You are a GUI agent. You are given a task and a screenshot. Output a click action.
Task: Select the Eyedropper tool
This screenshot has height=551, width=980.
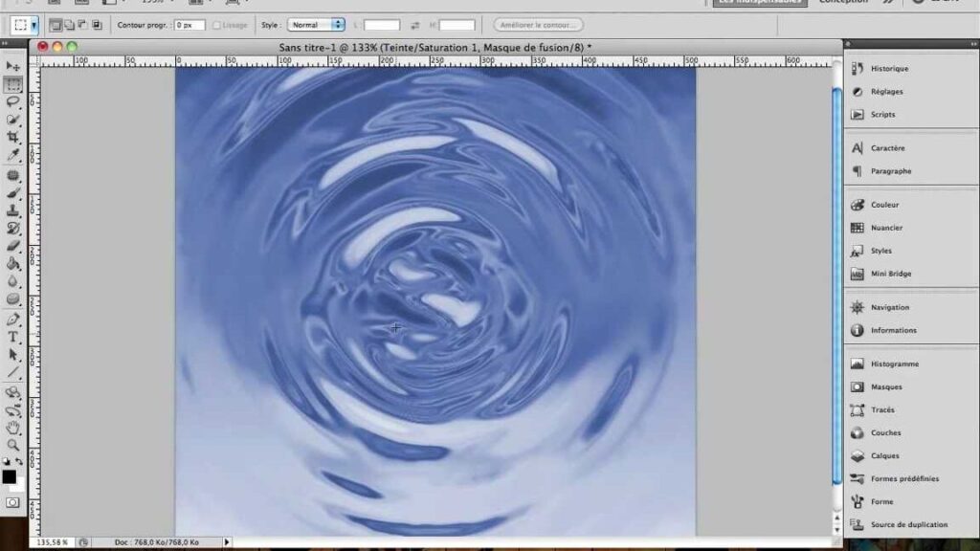pyautogui.click(x=12, y=154)
